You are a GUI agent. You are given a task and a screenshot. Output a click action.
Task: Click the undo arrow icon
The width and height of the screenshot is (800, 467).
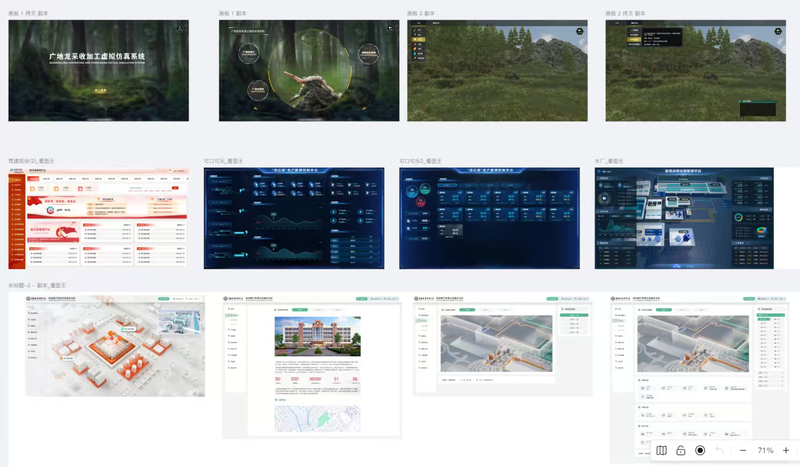720,451
